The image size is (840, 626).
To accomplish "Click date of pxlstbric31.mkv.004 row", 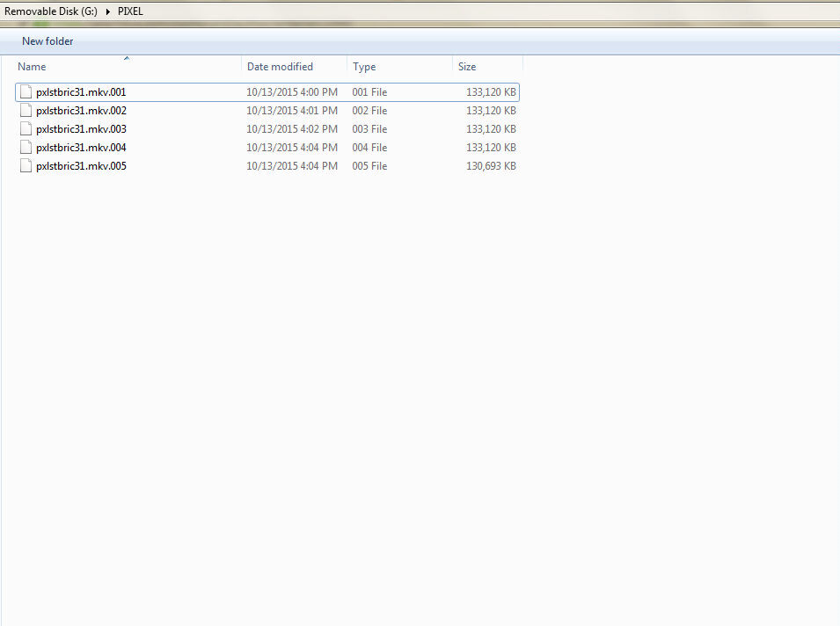I will [292, 148].
